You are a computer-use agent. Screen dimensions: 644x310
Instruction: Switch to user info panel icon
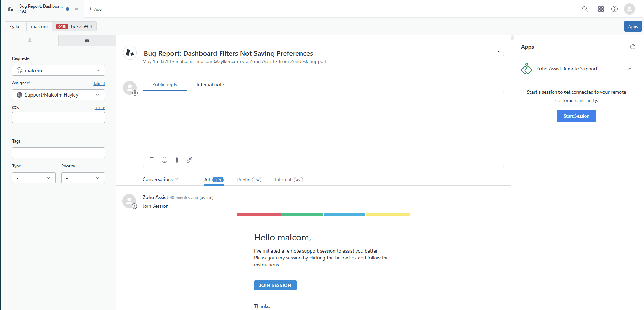point(30,40)
